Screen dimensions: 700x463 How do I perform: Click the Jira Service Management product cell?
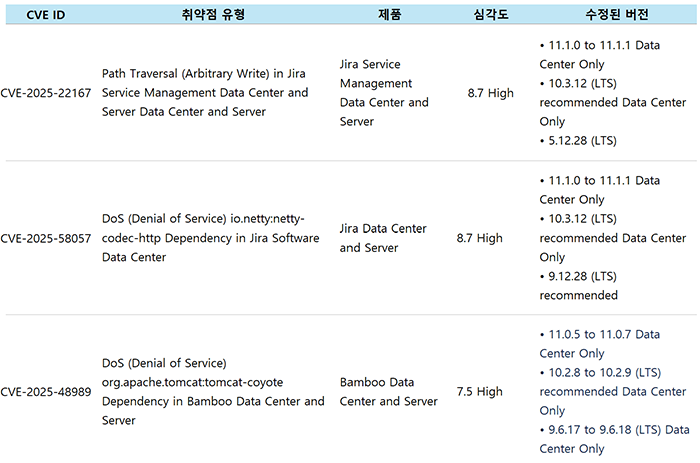(384, 93)
